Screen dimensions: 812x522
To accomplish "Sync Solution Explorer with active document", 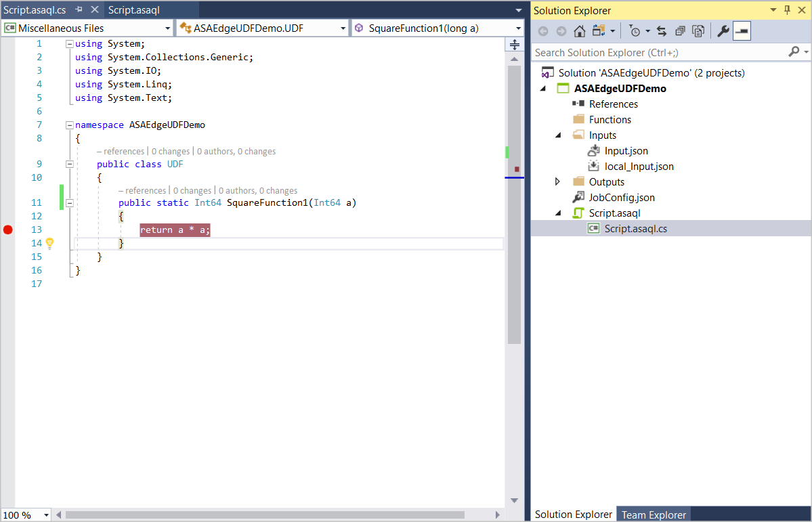I will tap(660, 30).
